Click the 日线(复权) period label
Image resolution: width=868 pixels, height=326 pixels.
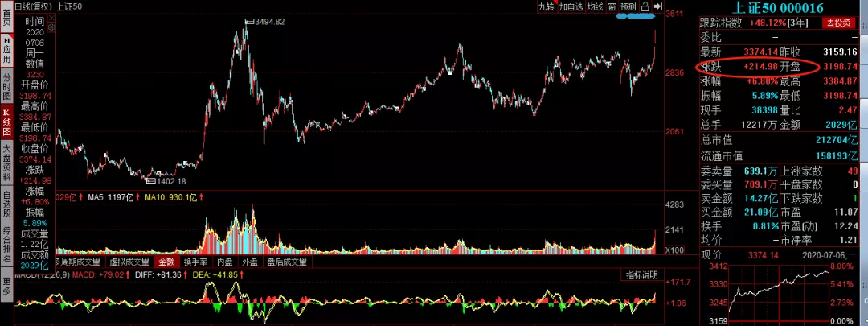[33, 6]
